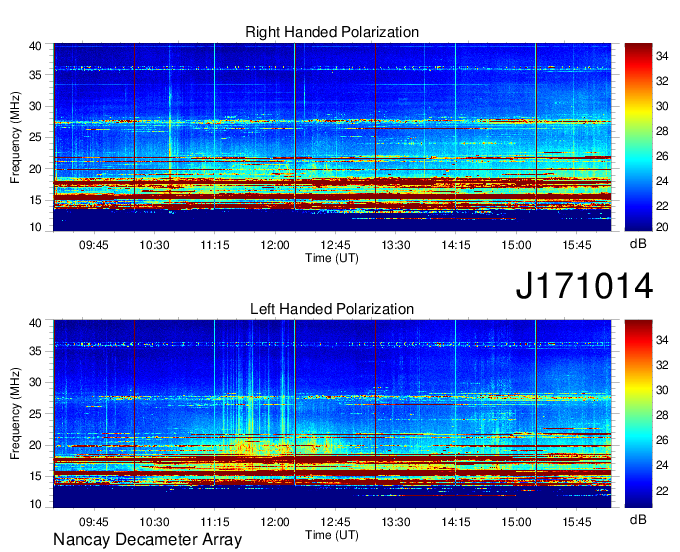680x552 pixels.
Task: Click the Left Handed plot's dB color bar
Action: click(x=638, y=414)
